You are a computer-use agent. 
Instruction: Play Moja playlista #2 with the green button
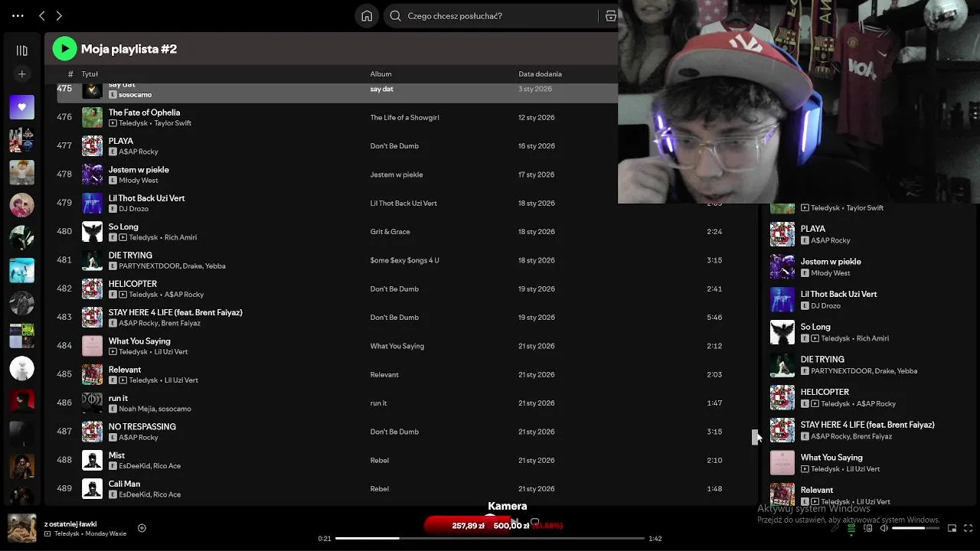pyautogui.click(x=64, y=49)
